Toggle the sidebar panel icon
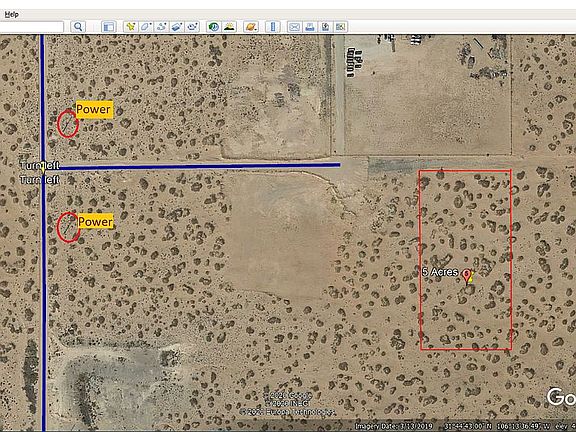Image resolution: width=576 pixels, height=432 pixels. (x=109, y=27)
